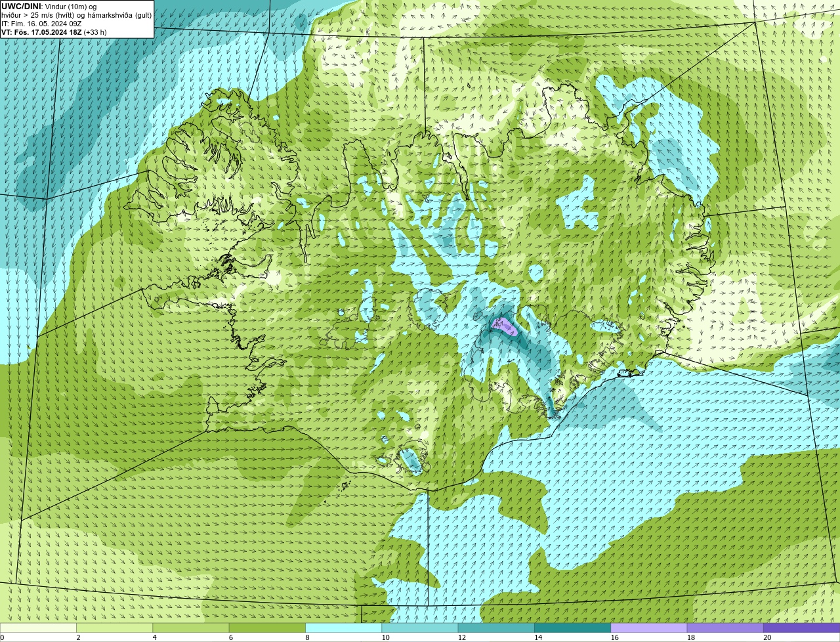Click the 'UWC/DINI: Vindur (10m) og' title line
Screen dimensions: 840x642
[x=49, y=6]
